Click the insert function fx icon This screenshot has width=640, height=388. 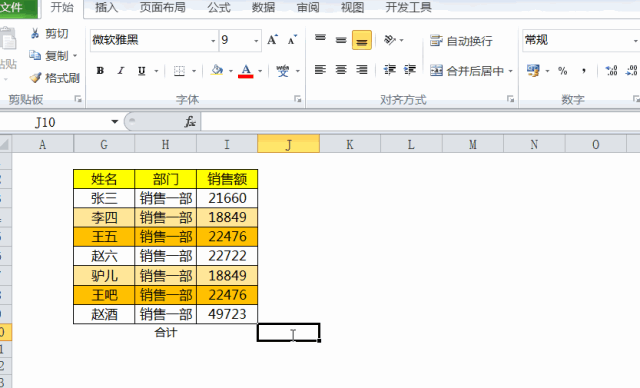click(190, 122)
